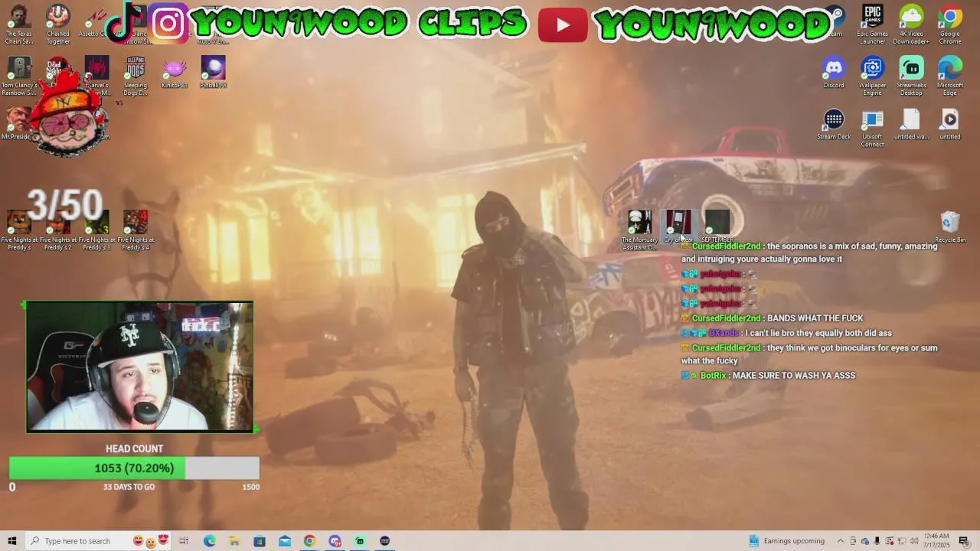Select Five Nights at Freddy's first game icon
Viewport: 980px width, 551px height.
19,230
